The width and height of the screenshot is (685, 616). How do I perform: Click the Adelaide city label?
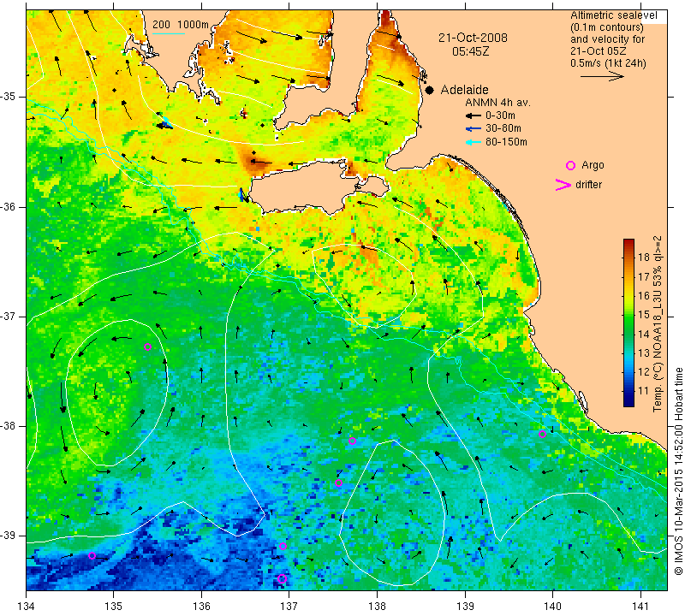[464, 90]
